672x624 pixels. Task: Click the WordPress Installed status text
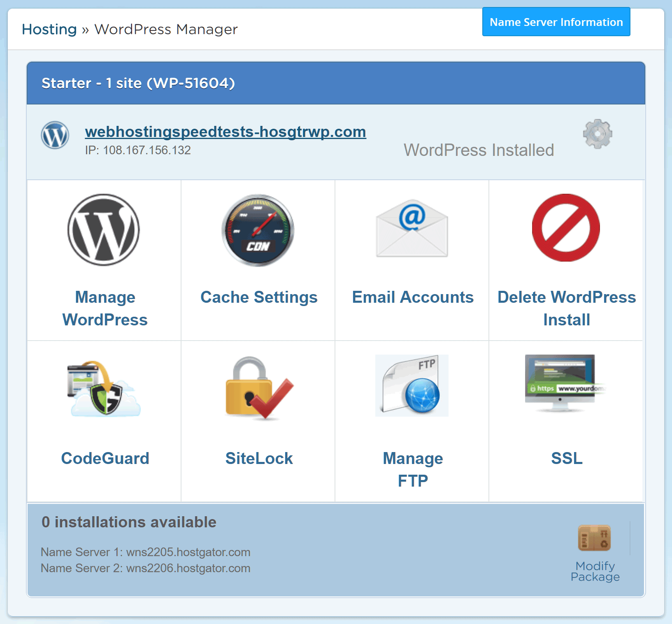(x=479, y=150)
